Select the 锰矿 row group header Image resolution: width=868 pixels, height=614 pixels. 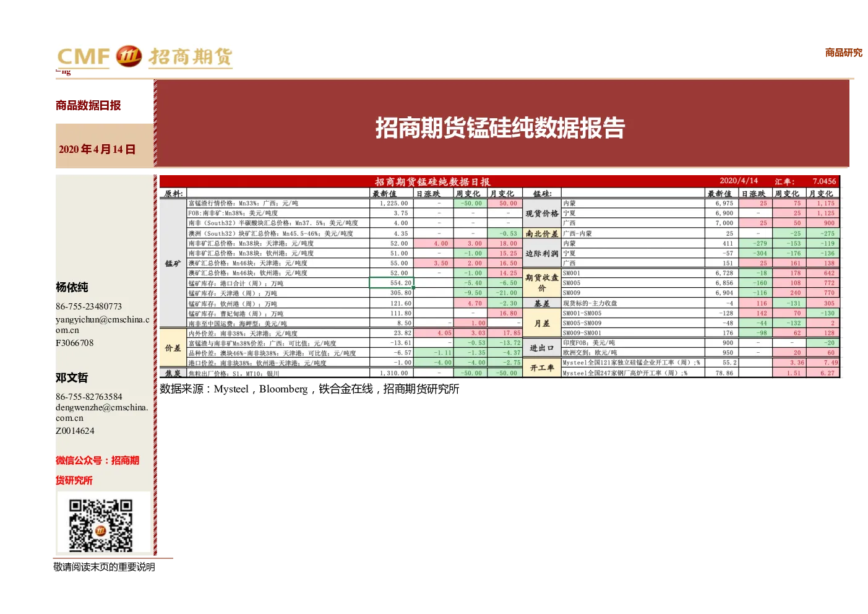pyautogui.click(x=173, y=263)
